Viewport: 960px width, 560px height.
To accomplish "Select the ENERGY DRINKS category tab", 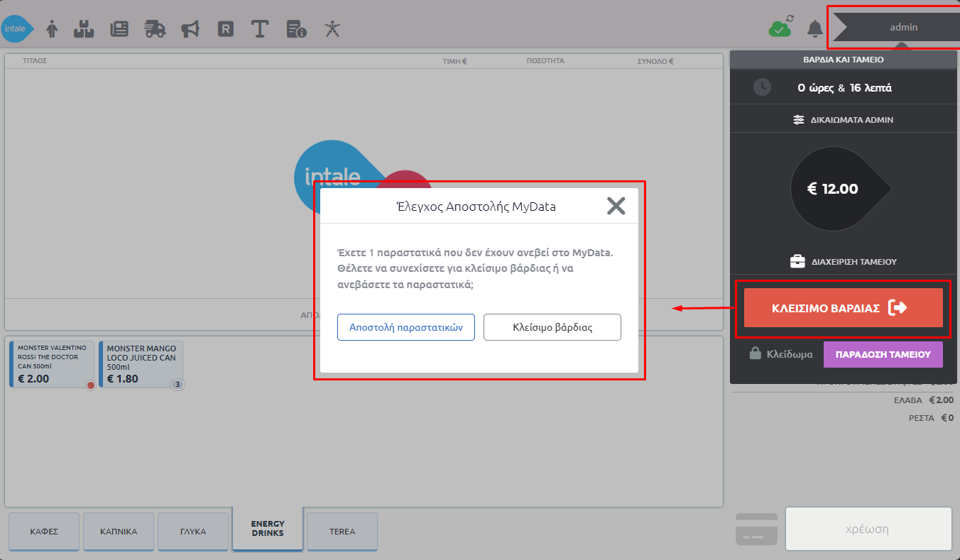I will (x=268, y=529).
